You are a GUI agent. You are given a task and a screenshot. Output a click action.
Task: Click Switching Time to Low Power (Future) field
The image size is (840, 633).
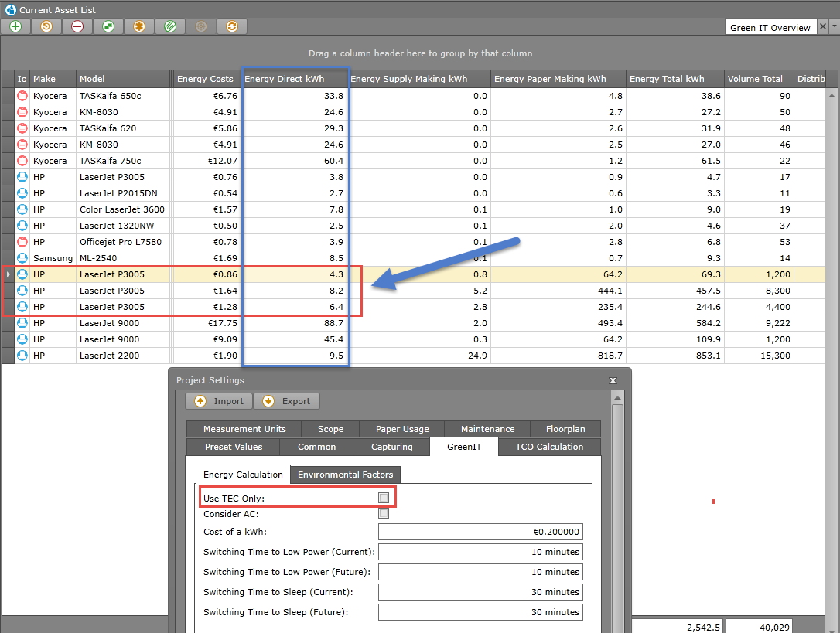(480, 572)
